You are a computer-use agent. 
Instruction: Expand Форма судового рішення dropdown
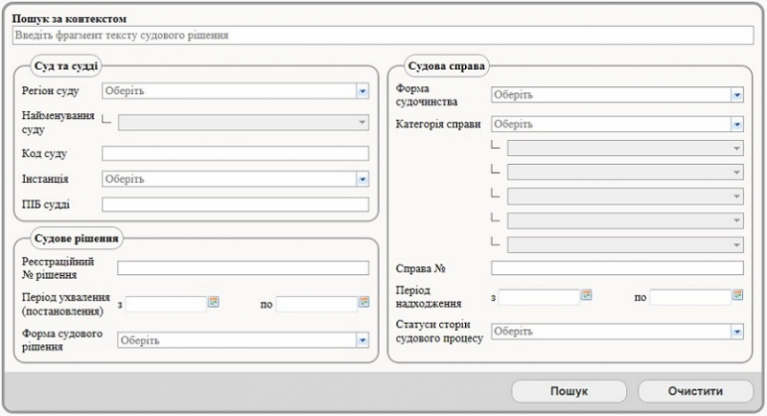click(362, 340)
